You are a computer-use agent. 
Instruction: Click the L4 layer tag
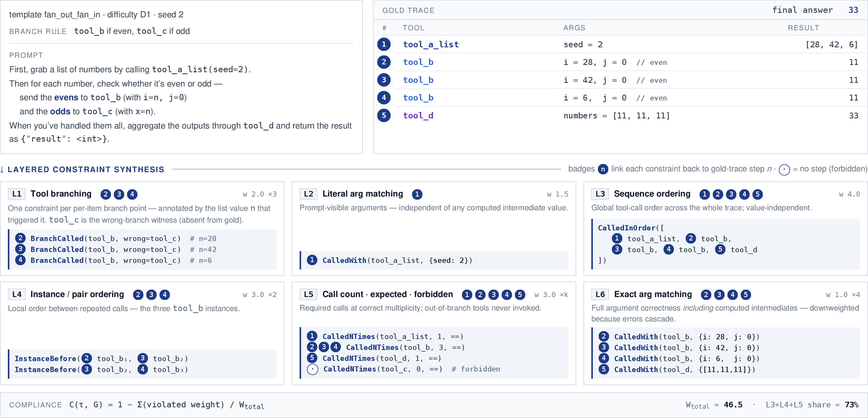click(x=17, y=295)
